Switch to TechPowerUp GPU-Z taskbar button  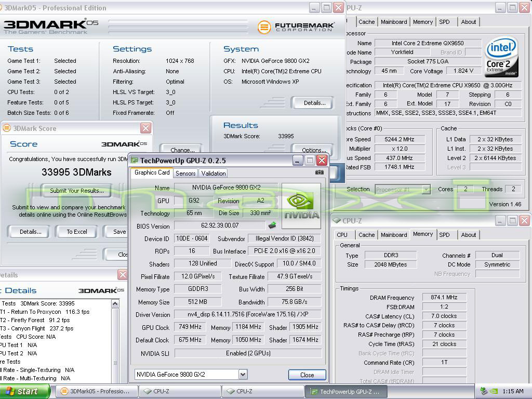(346, 392)
